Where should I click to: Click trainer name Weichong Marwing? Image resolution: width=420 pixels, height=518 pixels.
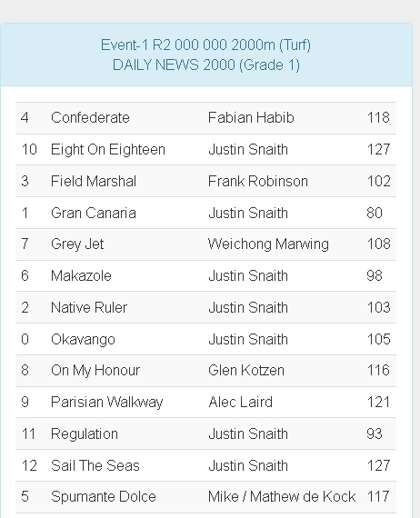click(268, 244)
